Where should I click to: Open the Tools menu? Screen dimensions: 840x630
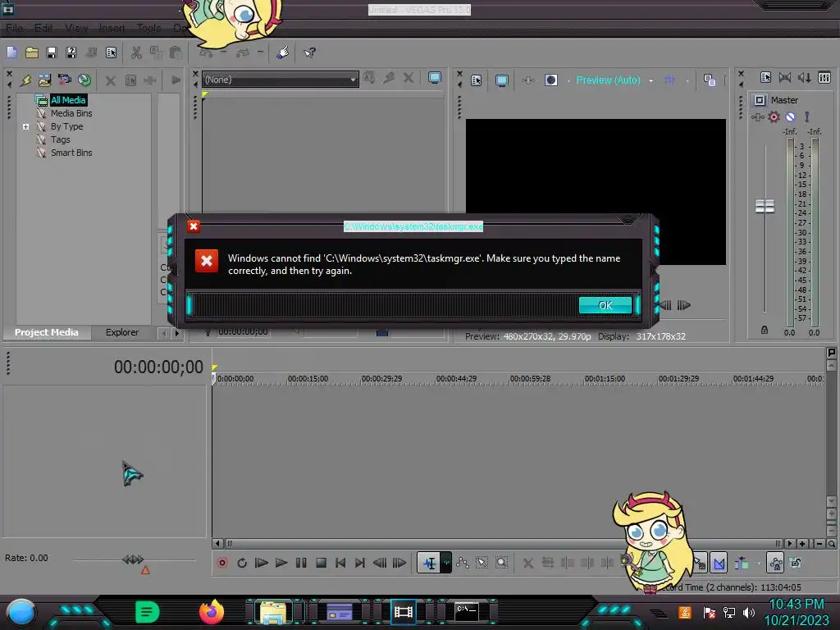coord(148,28)
